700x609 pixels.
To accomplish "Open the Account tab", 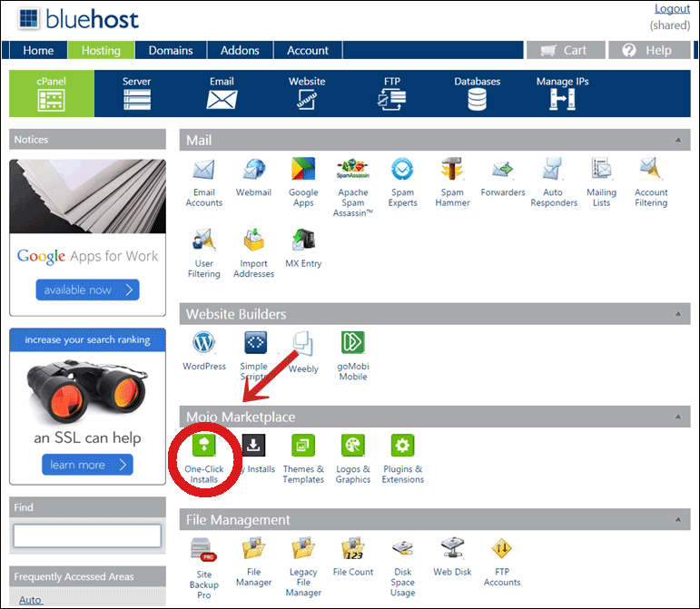I will [308, 50].
